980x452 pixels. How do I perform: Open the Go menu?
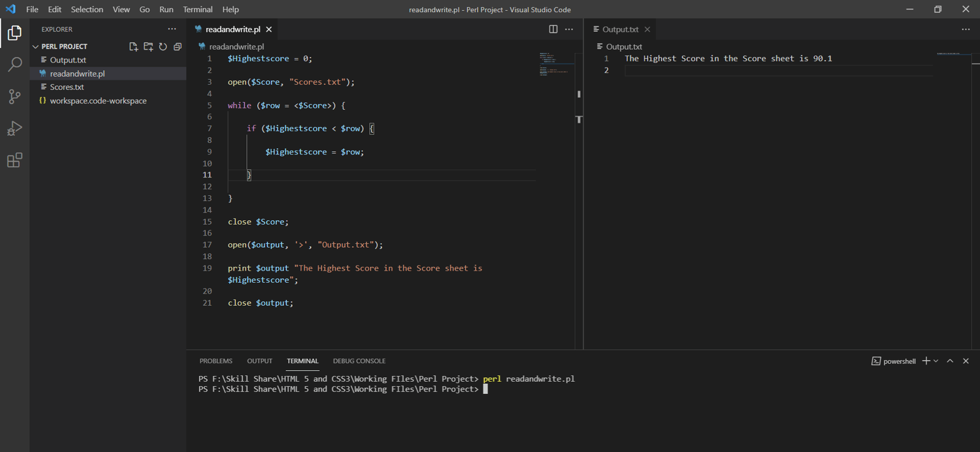145,10
